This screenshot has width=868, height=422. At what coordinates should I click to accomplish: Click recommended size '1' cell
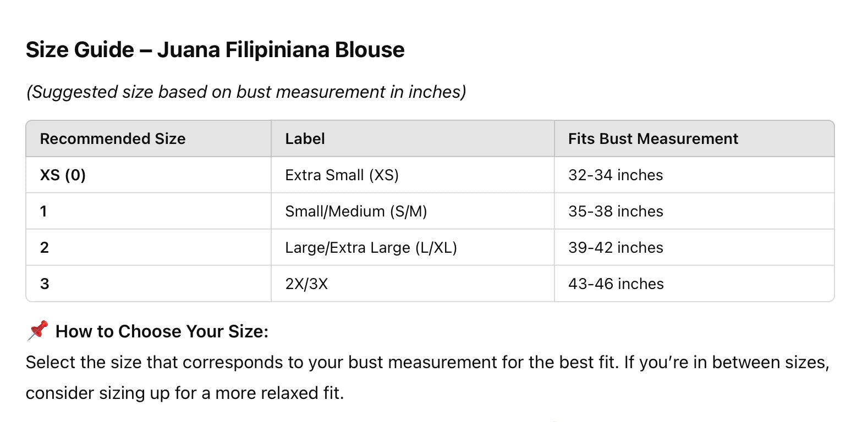pos(44,212)
